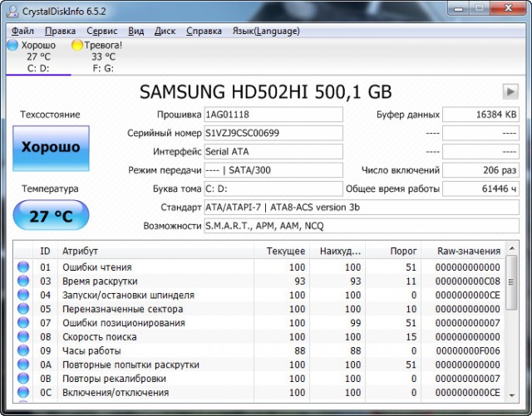Click the Техсостояние label
This screenshot has width=532, height=416.
pyautogui.click(x=50, y=115)
